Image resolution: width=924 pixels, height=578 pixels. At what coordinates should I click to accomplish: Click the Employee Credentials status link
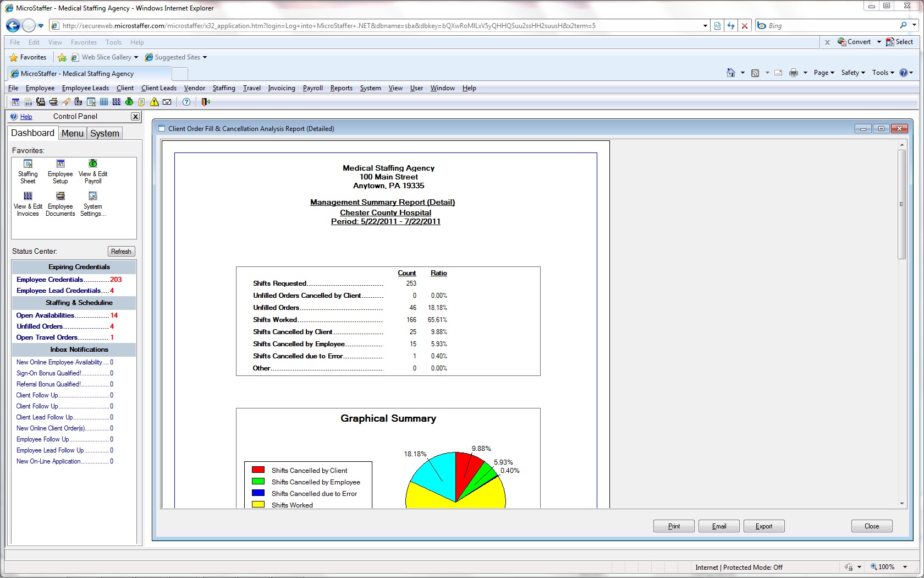pyautogui.click(x=50, y=280)
